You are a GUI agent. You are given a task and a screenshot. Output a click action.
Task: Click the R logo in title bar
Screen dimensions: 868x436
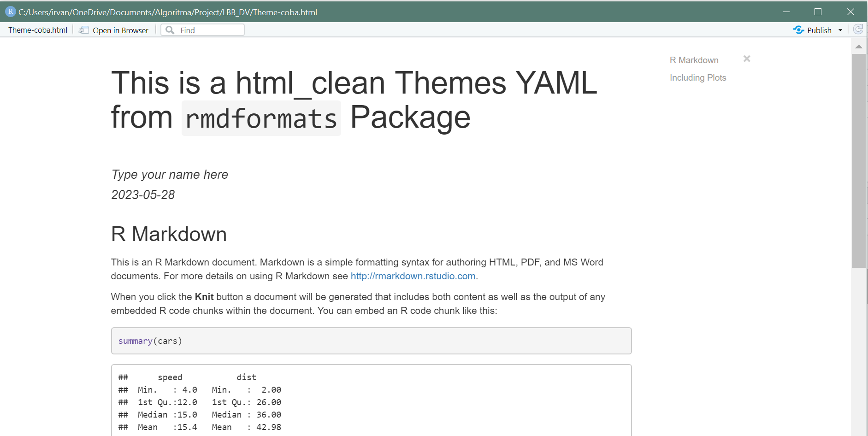click(x=10, y=12)
